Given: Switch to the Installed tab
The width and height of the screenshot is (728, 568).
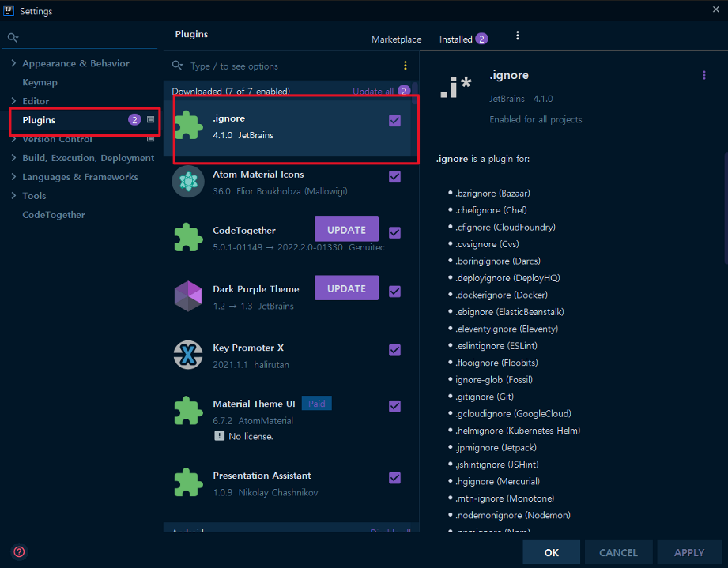Looking at the screenshot, I should [455, 39].
